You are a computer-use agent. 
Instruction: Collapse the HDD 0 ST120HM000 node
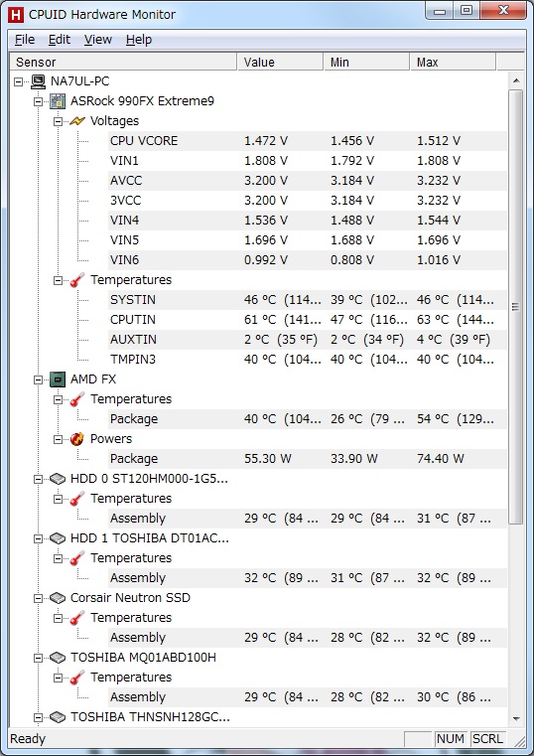(38, 479)
